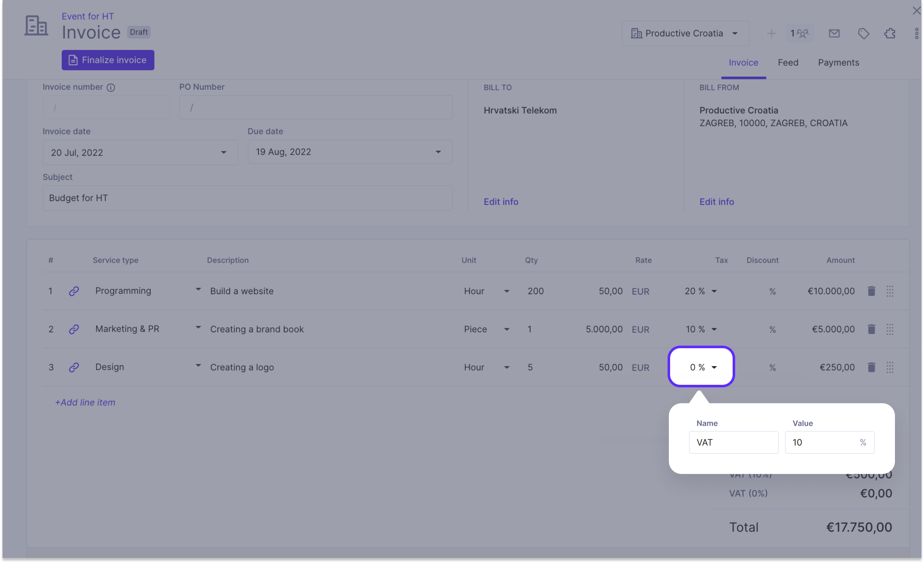The width and height of the screenshot is (924, 563).
Task: Click quantity 200 on Programming row
Action: [536, 291]
